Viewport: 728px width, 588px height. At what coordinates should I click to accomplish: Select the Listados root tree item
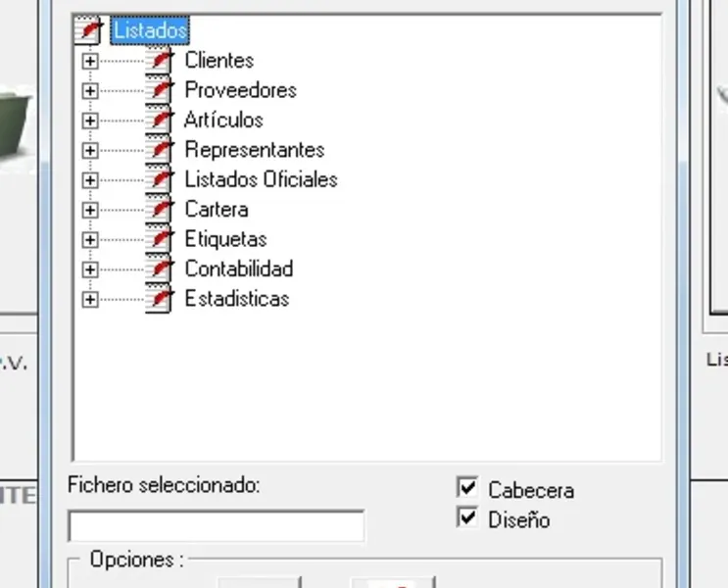click(x=149, y=30)
